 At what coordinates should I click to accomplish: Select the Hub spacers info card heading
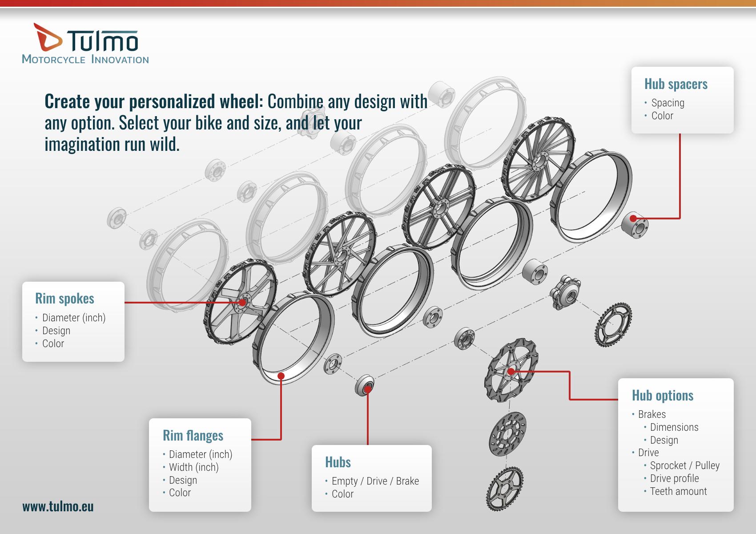point(676,84)
